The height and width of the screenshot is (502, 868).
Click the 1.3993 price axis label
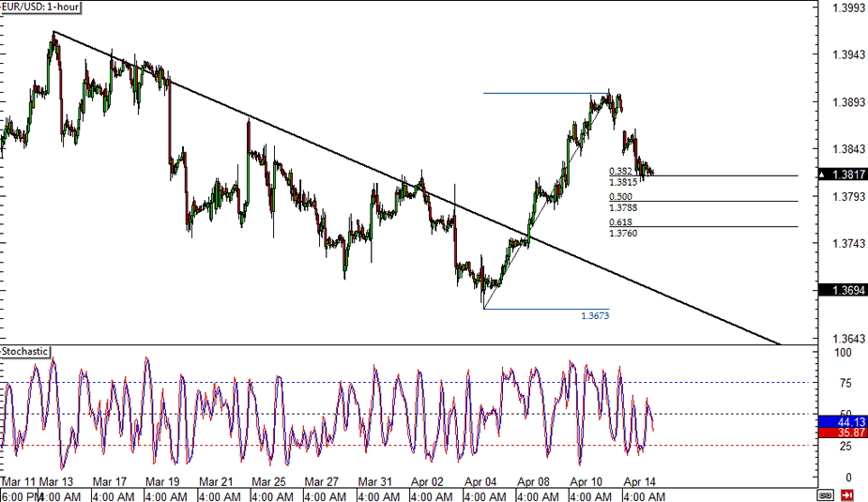848,8
